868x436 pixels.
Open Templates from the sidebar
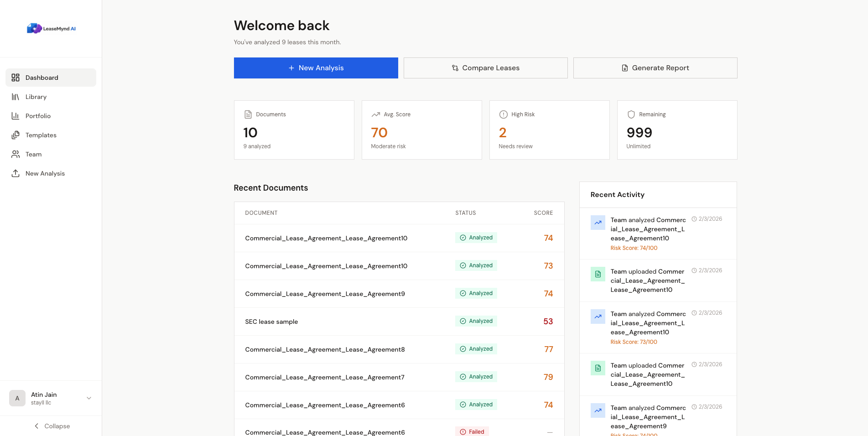point(41,135)
